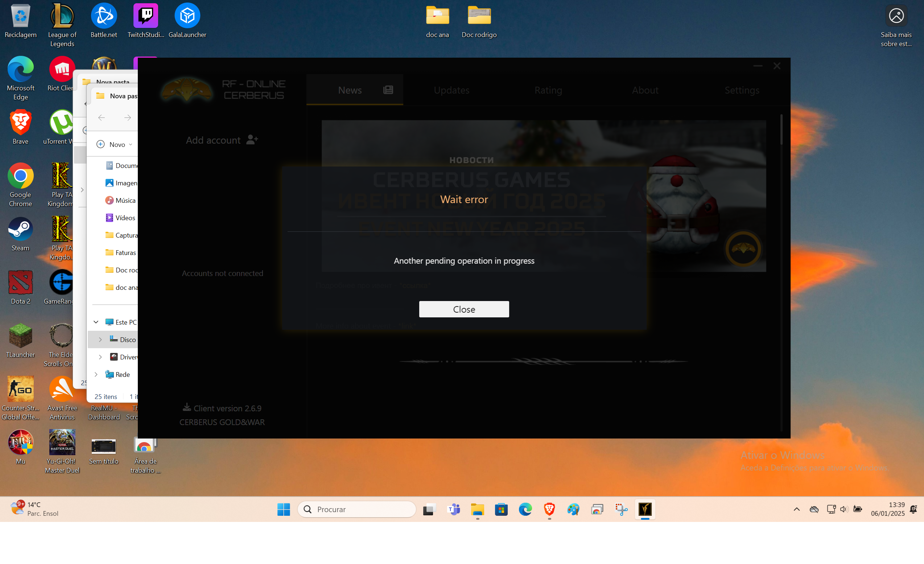This screenshot has width=924, height=564.
Task: Open Música folder in Explorer sidebar
Action: click(121, 201)
